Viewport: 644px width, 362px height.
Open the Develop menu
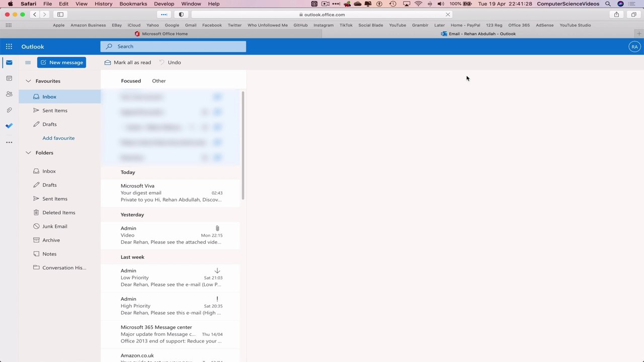[x=164, y=4]
